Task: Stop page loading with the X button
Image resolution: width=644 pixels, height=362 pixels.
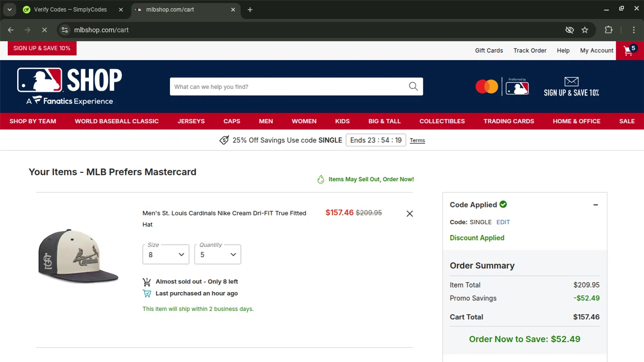Action: point(44,30)
